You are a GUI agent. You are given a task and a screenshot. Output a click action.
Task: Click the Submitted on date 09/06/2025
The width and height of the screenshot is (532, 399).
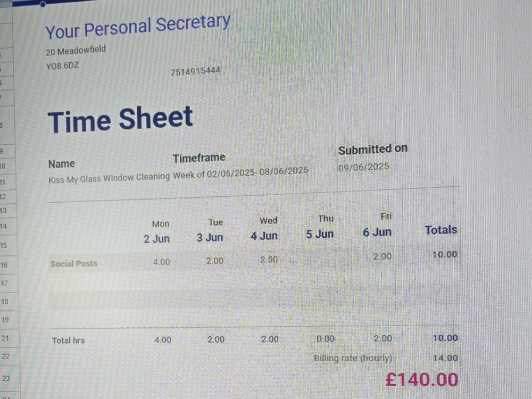click(363, 167)
